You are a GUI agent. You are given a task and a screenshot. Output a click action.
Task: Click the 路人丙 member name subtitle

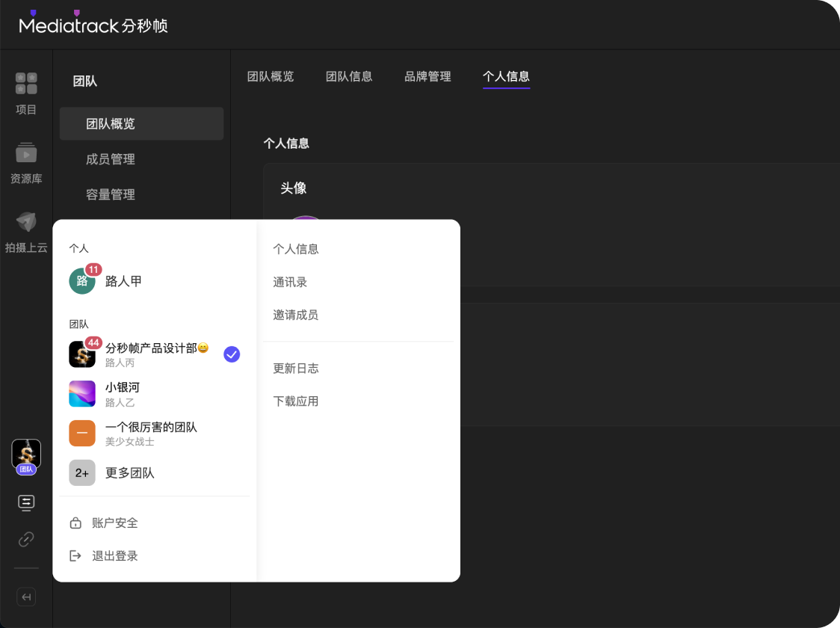(x=120, y=363)
